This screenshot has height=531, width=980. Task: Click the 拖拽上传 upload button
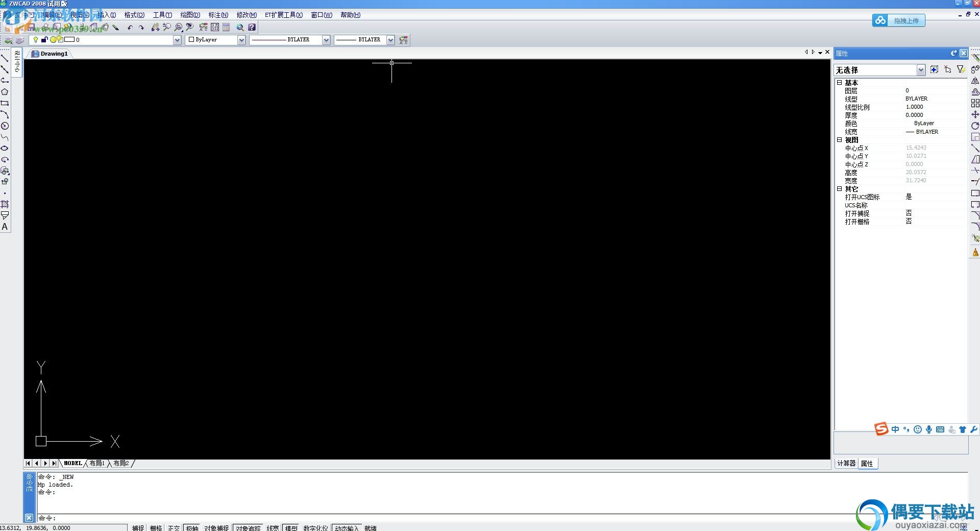point(898,20)
